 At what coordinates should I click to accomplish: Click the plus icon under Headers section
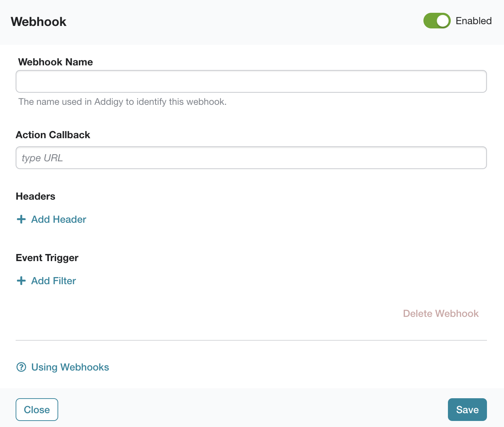(21, 219)
